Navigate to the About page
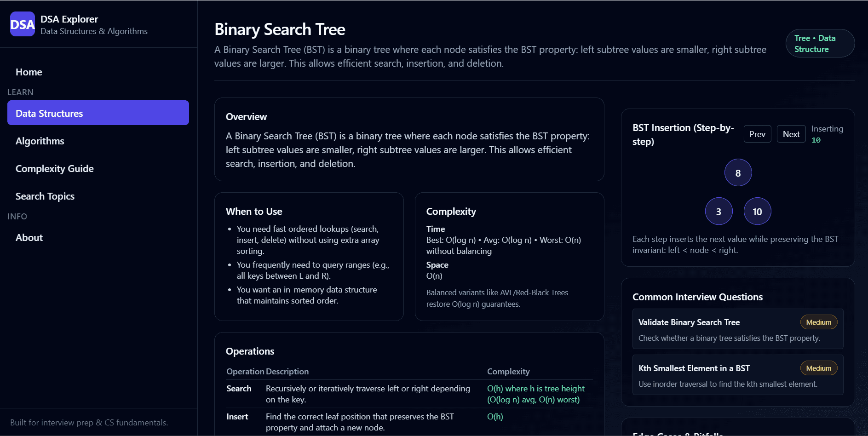868x436 pixels. point(29,238)
